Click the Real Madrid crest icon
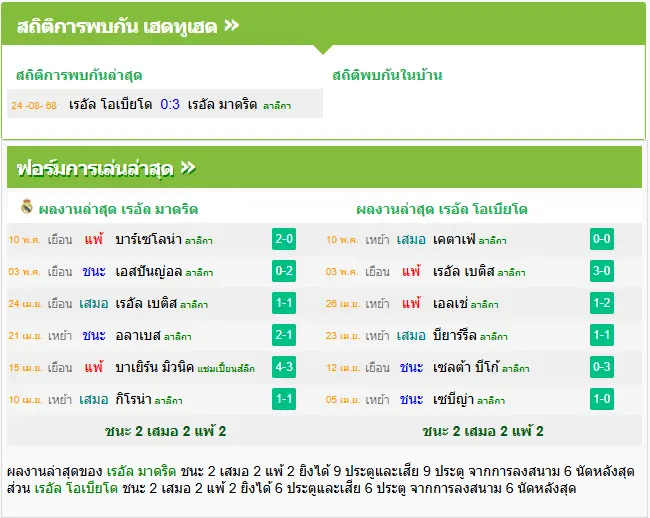650x518 pixels. 27,206
